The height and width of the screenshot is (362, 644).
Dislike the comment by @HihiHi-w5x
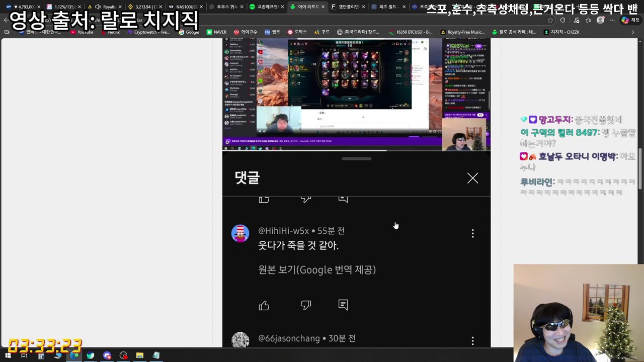(x=306, y=305)
